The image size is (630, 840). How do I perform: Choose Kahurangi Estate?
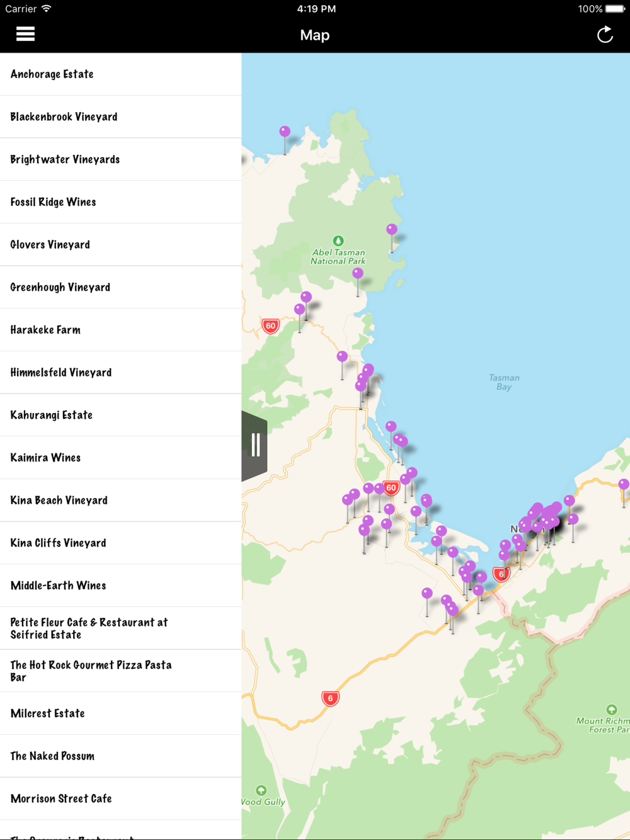click(121, 415)
